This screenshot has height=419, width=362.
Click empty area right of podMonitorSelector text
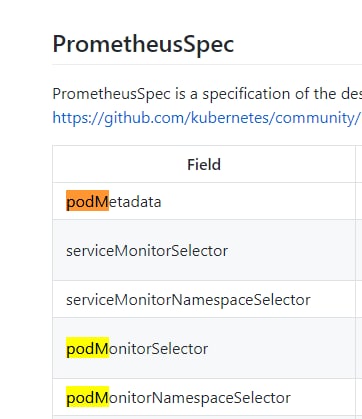(282, 348)
